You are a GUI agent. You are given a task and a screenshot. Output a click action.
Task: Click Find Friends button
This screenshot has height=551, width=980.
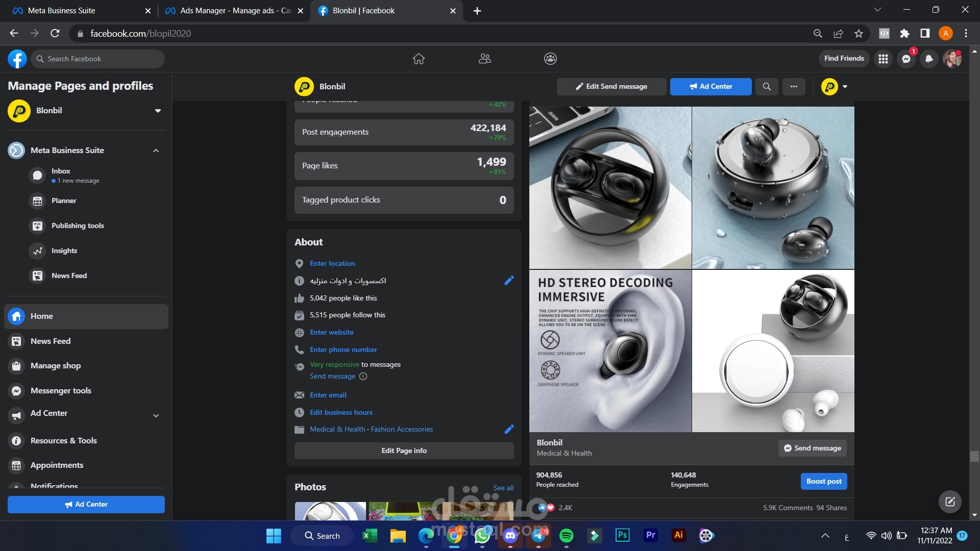click(844, 59)
